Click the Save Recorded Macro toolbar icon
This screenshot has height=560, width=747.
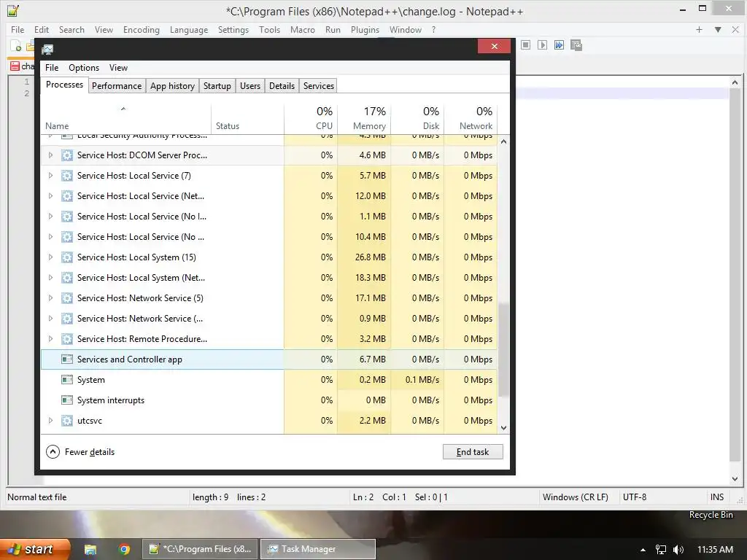click(x=576, y=44)
